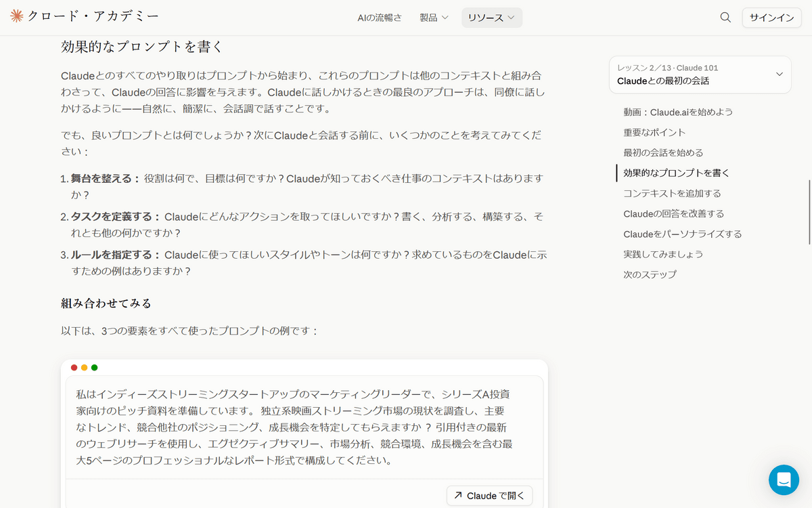Click the 効果的なプロンプトを書く main heading
Viewport: 812px width, 508px height.
[x=142, y=47]
